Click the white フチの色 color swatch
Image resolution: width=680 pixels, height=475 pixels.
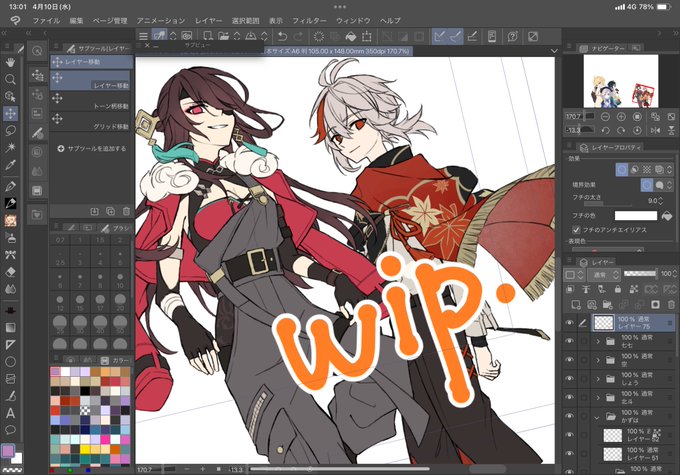(x=635, y=215)
